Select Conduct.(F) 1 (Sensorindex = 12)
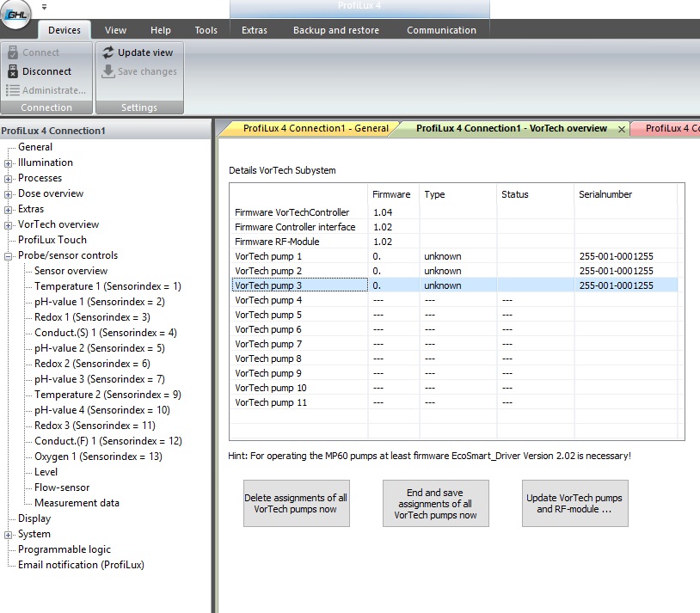This screenshot has height=613, width=700. [x=108, y=441]
